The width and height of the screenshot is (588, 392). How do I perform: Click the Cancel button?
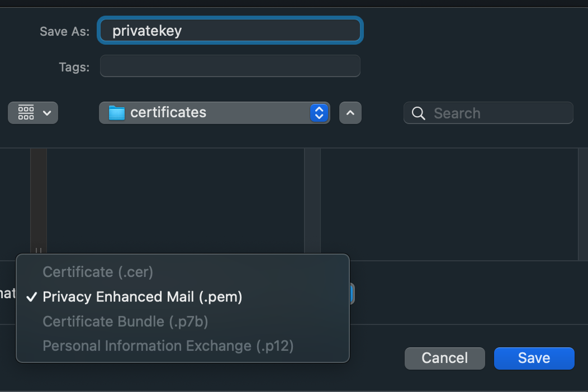tap(445, 358)
